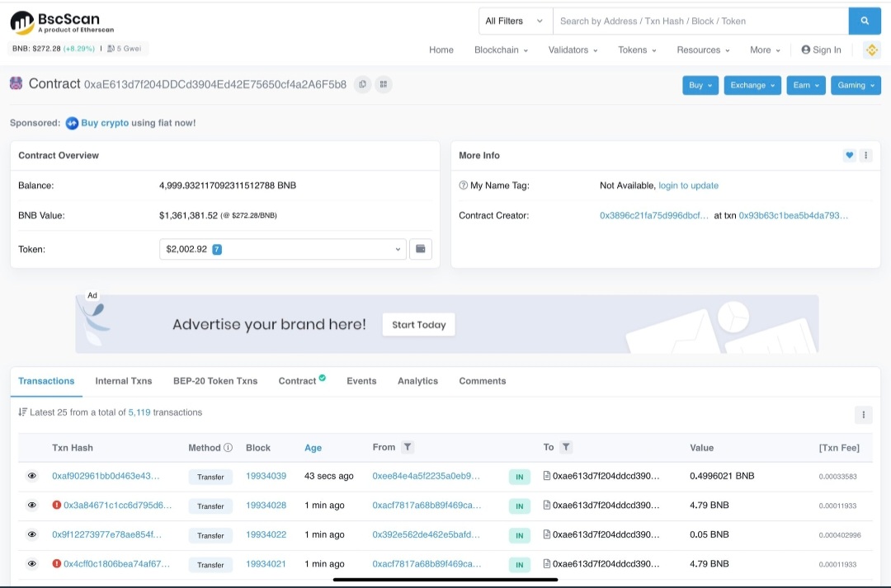
Task: Click login to update link
Action: (688, 186)
